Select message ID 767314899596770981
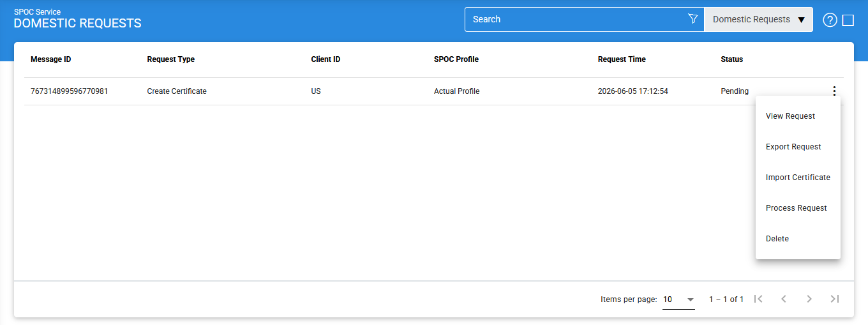The image size is (868, 325). click(x=69, y=91)
